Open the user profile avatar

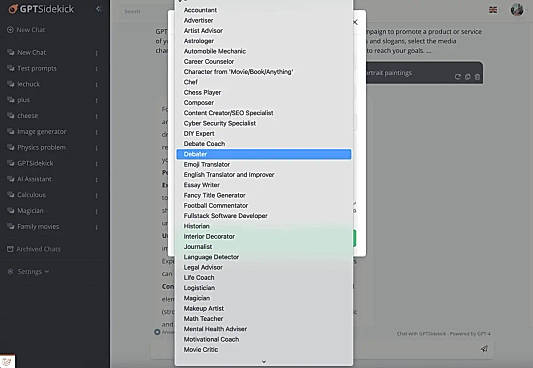pyautogui.click(x=517, y=10)
